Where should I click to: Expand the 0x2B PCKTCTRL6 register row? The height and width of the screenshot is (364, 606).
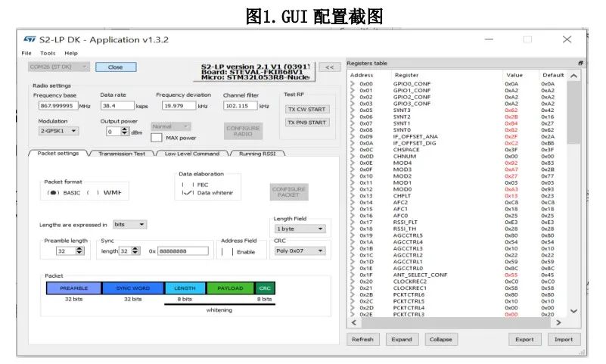tap(353, 294)
